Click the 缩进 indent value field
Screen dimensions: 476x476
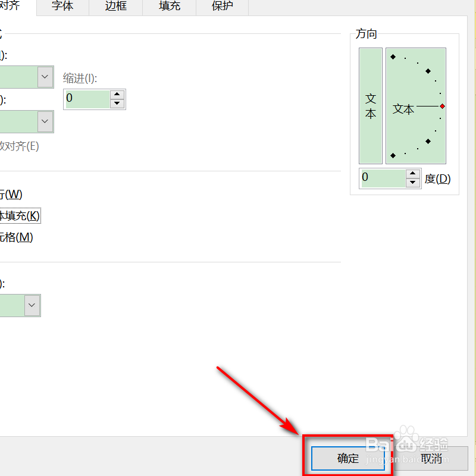click(87, 99)
